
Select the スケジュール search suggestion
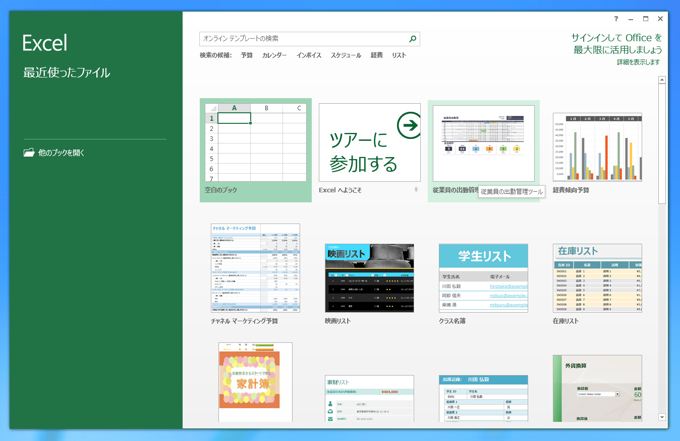(x=346, y=55)
